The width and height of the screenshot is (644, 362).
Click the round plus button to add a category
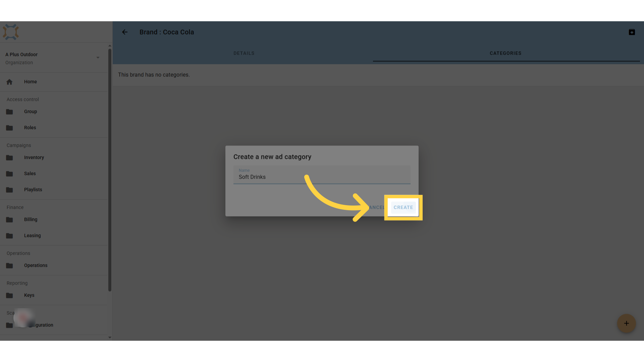pos(626,323)
